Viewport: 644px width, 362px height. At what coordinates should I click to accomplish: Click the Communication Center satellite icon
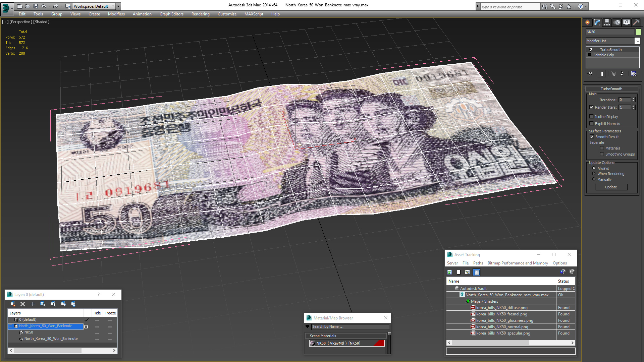coord(560,6)
